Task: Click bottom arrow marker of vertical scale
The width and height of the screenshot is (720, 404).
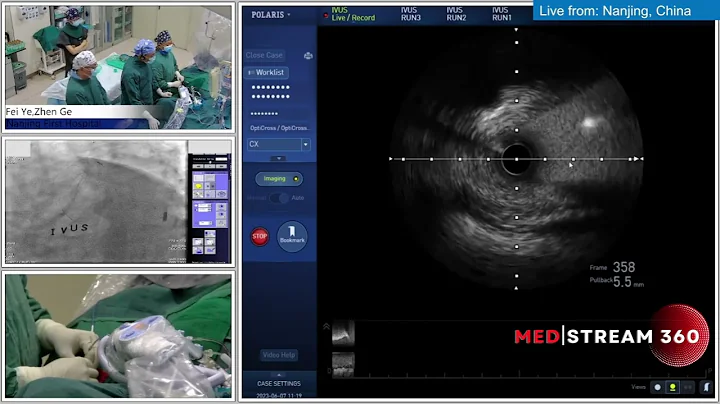Action: [x=516, y=288]
